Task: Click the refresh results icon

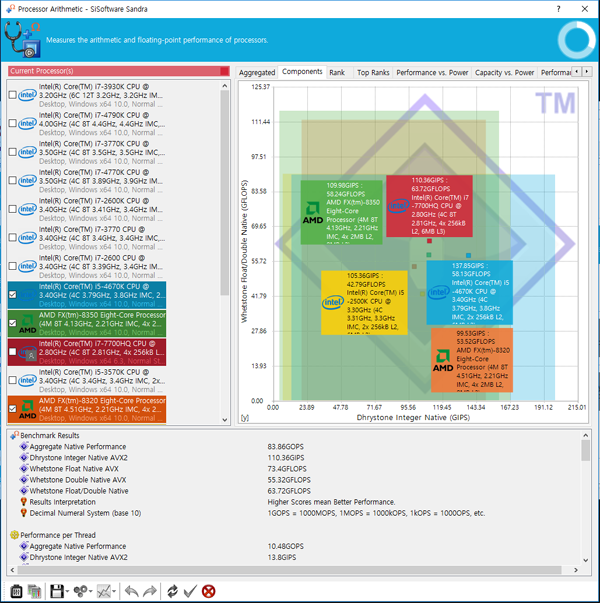Action: pos(172,591)
